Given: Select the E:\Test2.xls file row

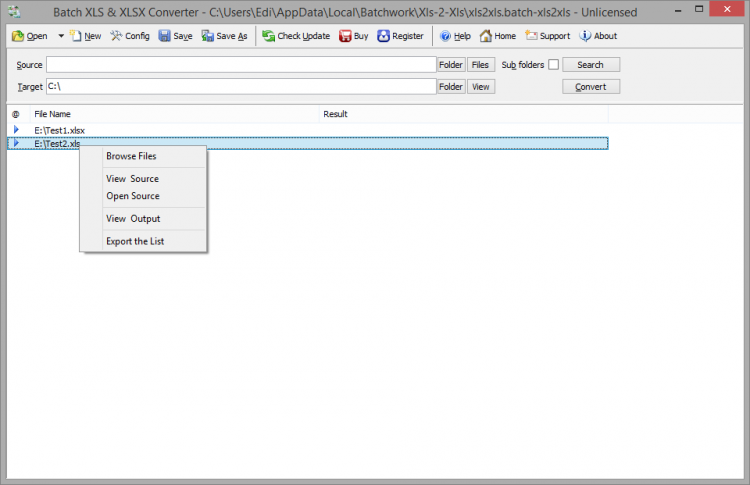Looking at the screenshot, I should pyautogui.click(x=308, y=143).
